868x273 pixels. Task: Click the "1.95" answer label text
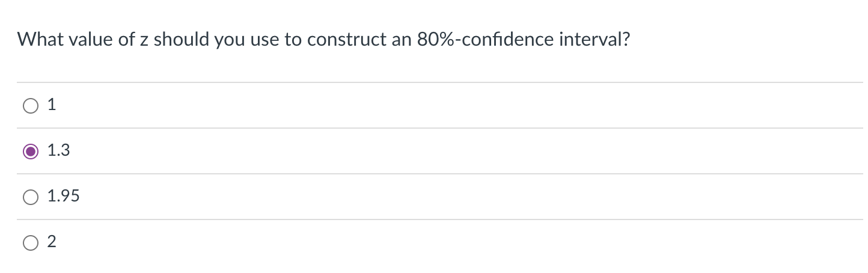[x=63, y=197]
